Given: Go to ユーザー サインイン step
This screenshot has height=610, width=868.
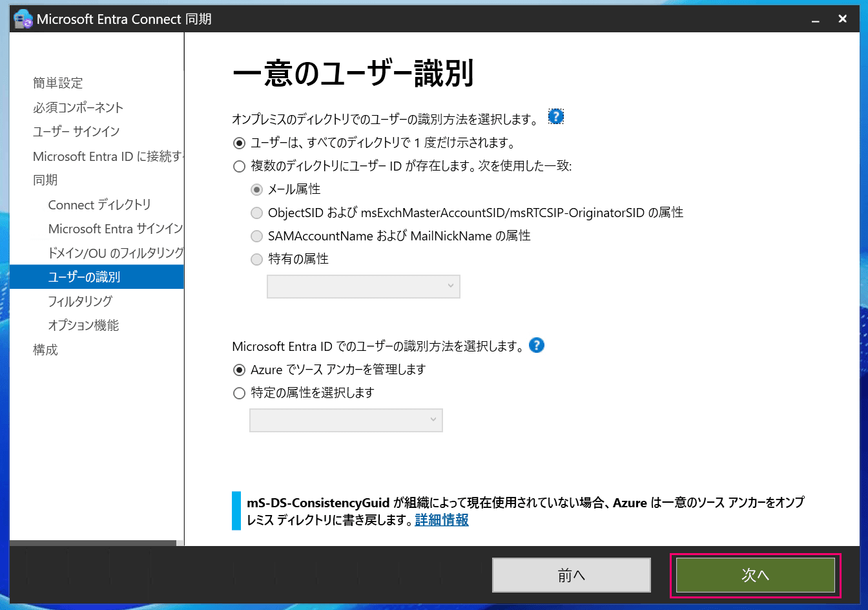Looking at the screenshot, I should (x=76, y=131).
